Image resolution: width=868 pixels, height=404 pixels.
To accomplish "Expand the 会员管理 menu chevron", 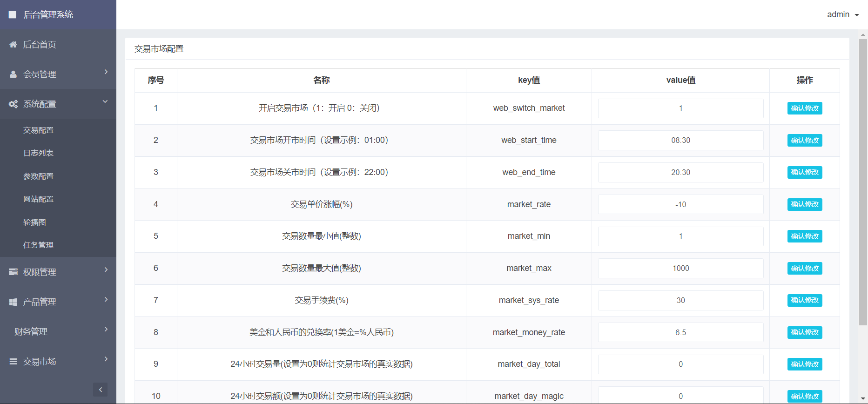I will 106,72.
